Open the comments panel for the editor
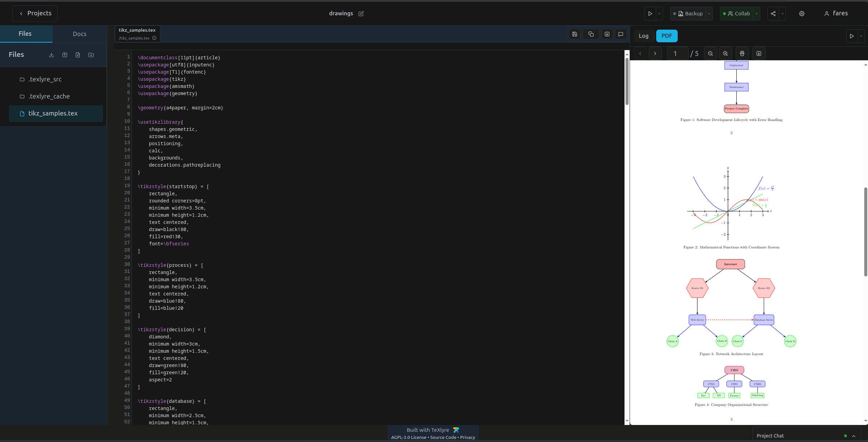Screen dimensions: 868x442 click(621, 34)
